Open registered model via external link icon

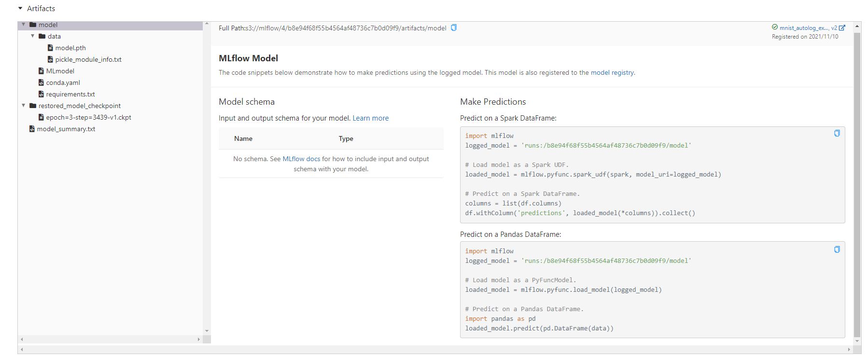point(842,27)
